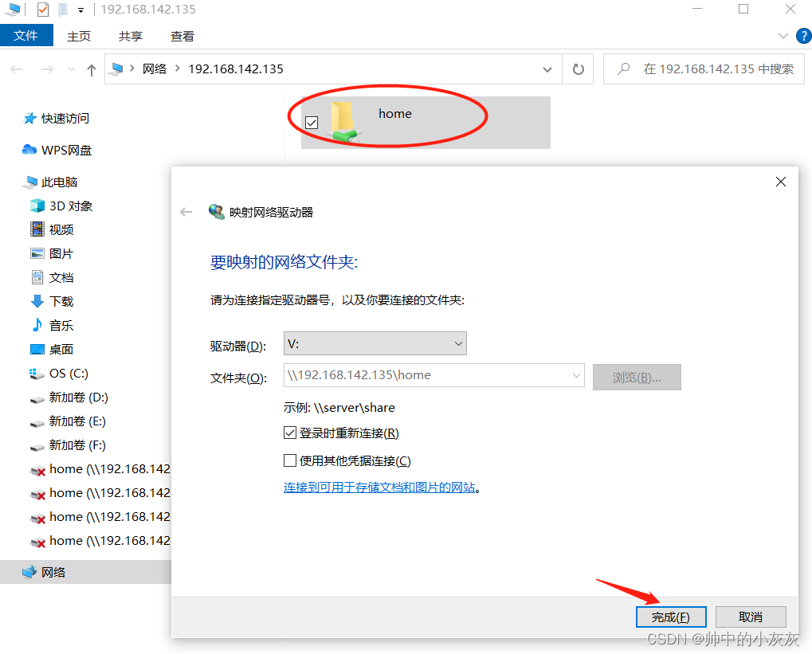Expand the folder path combo box arrow
Image resolution: width=812 pixels, height=654 pixels.
click(576, 376)
